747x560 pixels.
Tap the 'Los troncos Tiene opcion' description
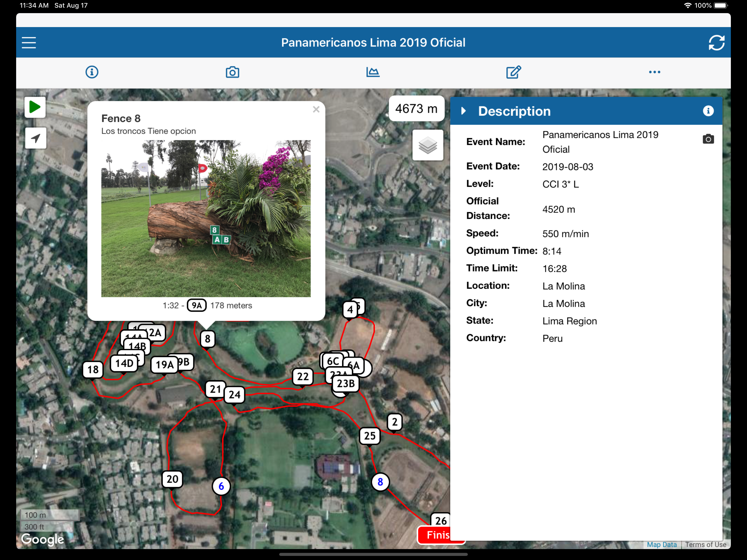click(x=148, y=131)
